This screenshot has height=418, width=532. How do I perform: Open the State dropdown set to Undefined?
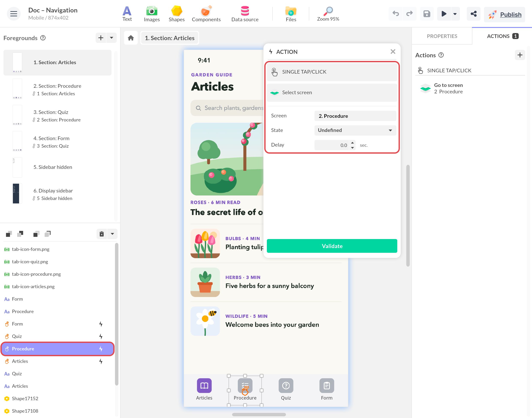355,130
